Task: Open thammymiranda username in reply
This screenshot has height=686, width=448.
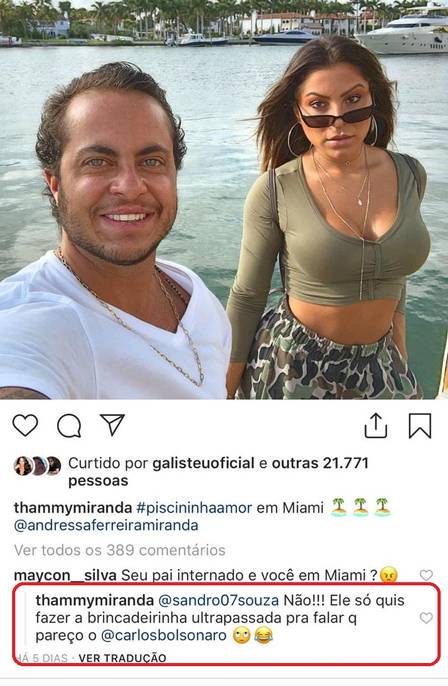Action: click(94, 600)
